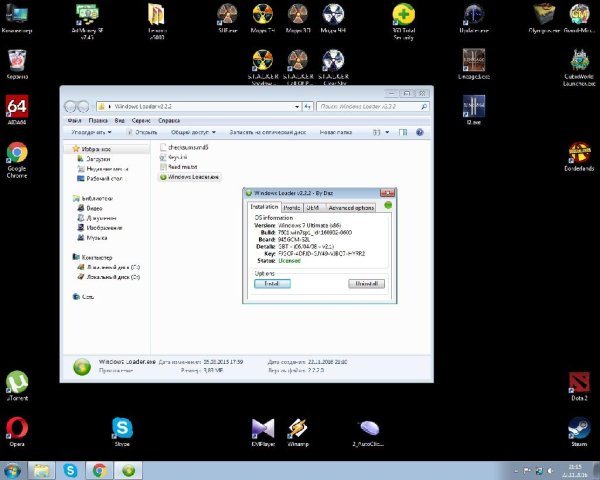Click the volume icon in system tray
Image resolution: width=600 pixels, height=480 pixels.
(x=551, y=470)
